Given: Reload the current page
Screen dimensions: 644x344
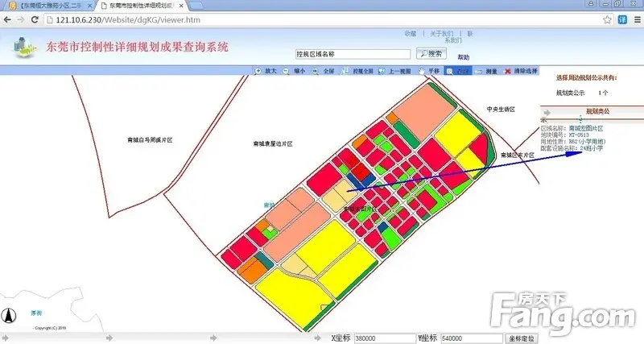Looking at the screenshot, I should [x=35, y=19].
